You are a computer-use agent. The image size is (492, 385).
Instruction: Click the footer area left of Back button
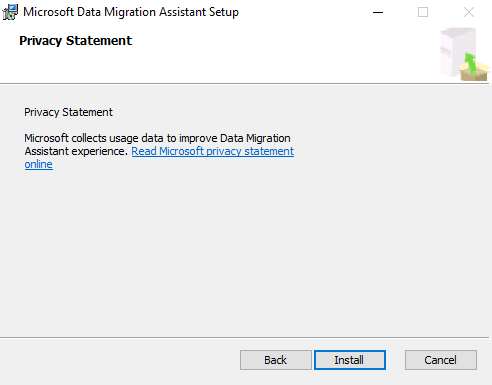(x=120, y=360)
